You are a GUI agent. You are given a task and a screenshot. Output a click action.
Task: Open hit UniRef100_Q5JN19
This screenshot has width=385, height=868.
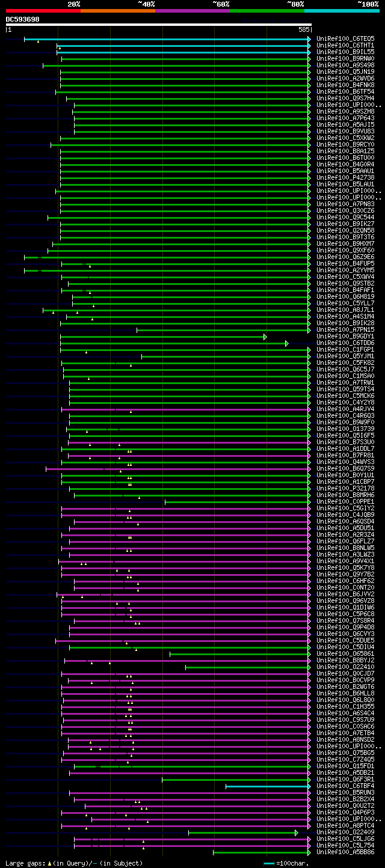tap(345, 72)
